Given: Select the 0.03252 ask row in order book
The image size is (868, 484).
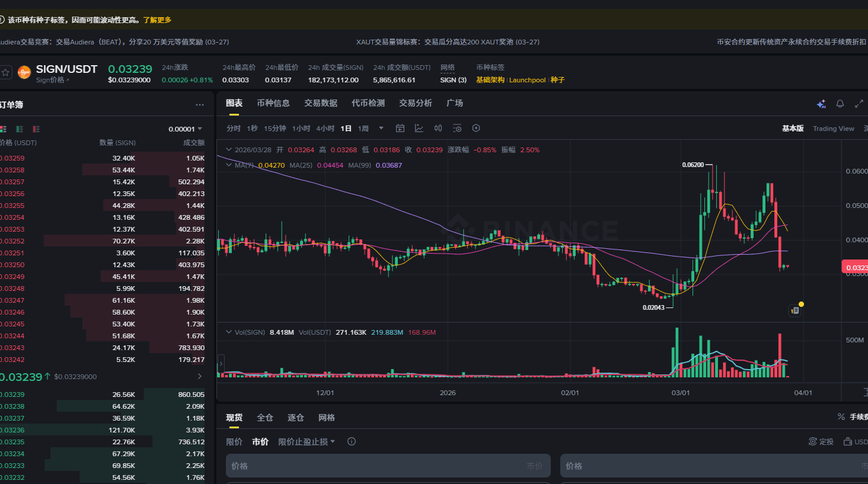Looking at the screenshot, I should 103,241.
